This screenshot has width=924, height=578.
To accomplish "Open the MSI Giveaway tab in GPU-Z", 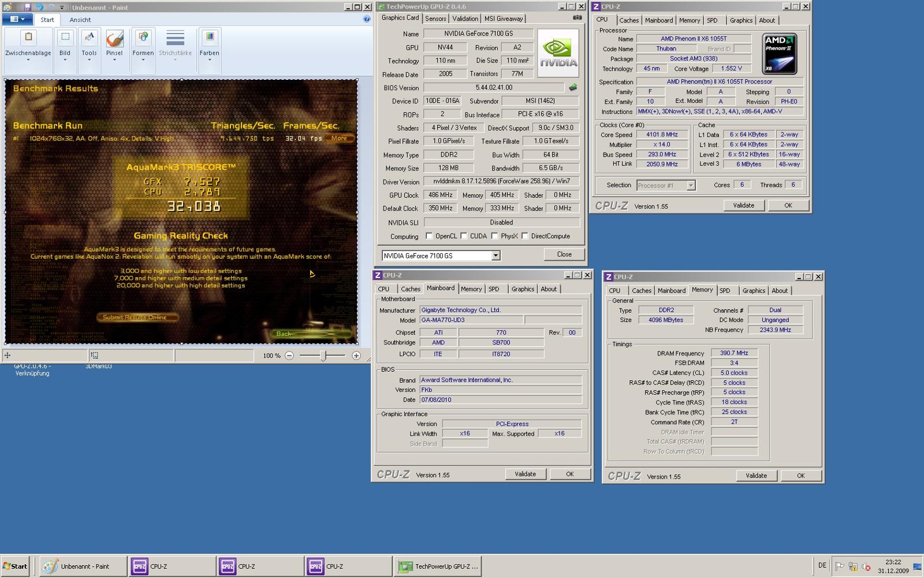I will point(504,18).
